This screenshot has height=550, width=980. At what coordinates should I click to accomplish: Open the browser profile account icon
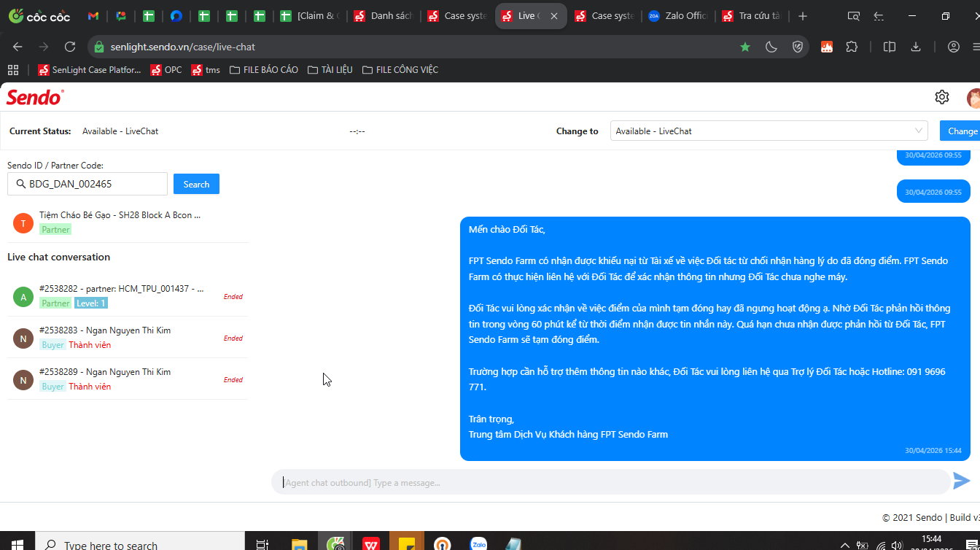953,47
